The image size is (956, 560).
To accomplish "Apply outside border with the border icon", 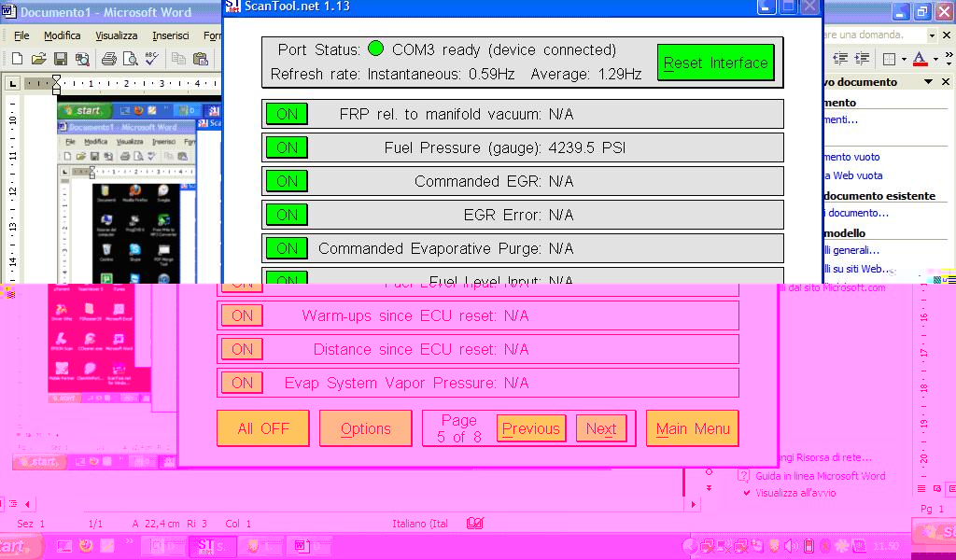I will tap(889, 59).
